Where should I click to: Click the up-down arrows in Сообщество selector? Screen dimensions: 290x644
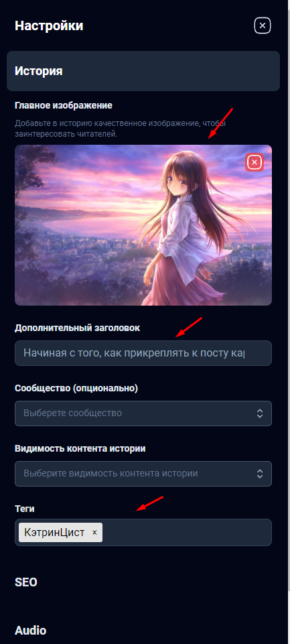coord(260,413)
